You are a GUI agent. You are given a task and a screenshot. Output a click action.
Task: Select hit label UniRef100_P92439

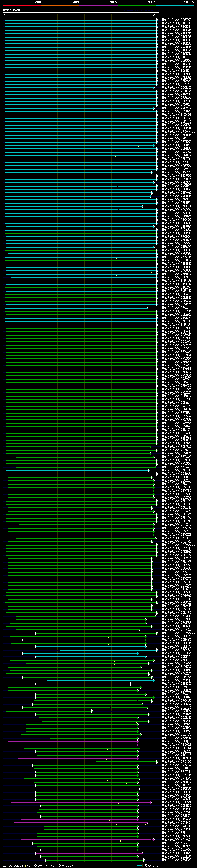[177, 433]
